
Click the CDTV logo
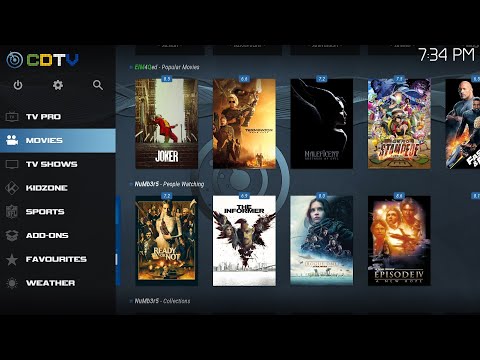tap(43, 60)
